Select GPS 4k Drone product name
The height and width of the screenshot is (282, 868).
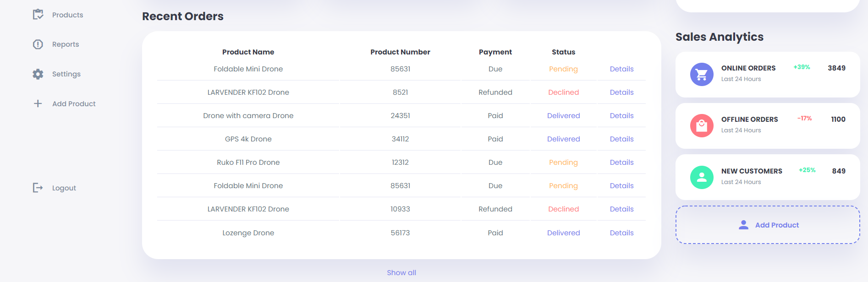click(x=248, y=139)
